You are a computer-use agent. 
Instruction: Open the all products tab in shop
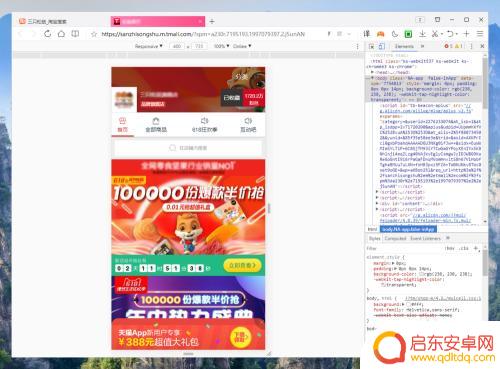pyautogui.click(x=156, y=125)
